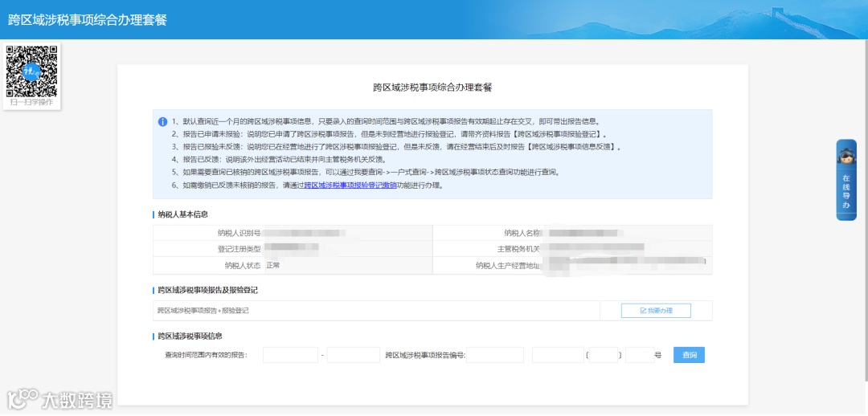
Task: Focus the report number field before 号
Action: (x=640, y=355)
